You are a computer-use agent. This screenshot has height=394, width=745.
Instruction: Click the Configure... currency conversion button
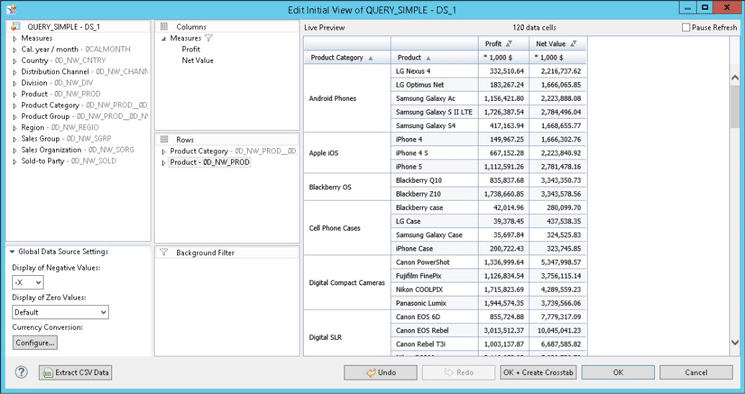pyautogui.click(x=35, y=343)
